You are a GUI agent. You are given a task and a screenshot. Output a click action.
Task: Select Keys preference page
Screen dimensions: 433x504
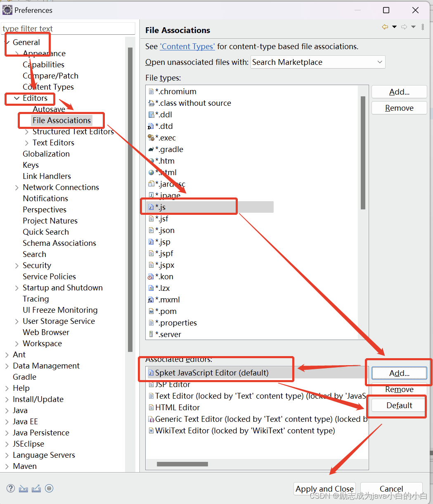coord(31,165)
